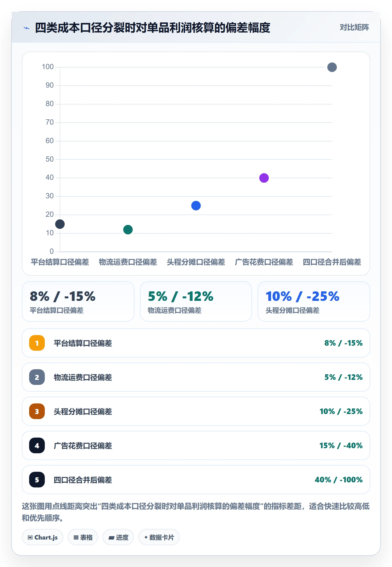Click the 数据卡片 tag chip
392x567 pixels.
[x=159, y=537]
